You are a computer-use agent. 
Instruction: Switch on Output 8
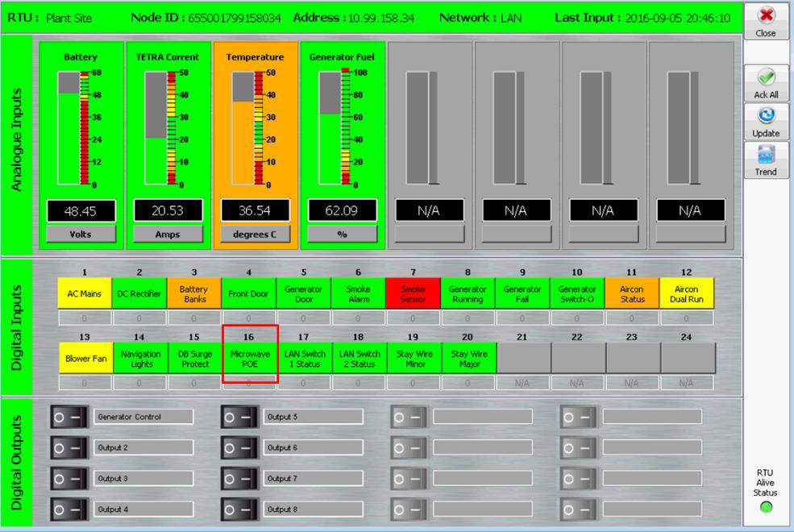240,509
